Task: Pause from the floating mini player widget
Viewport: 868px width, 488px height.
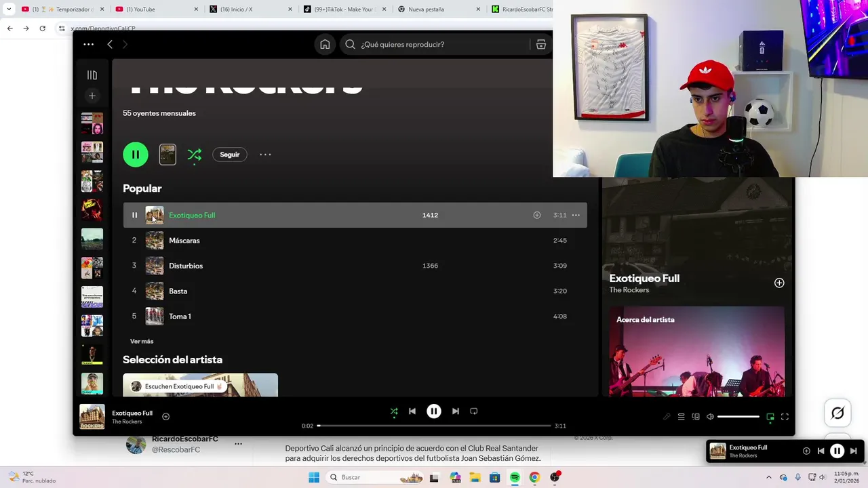Action: 837,451
